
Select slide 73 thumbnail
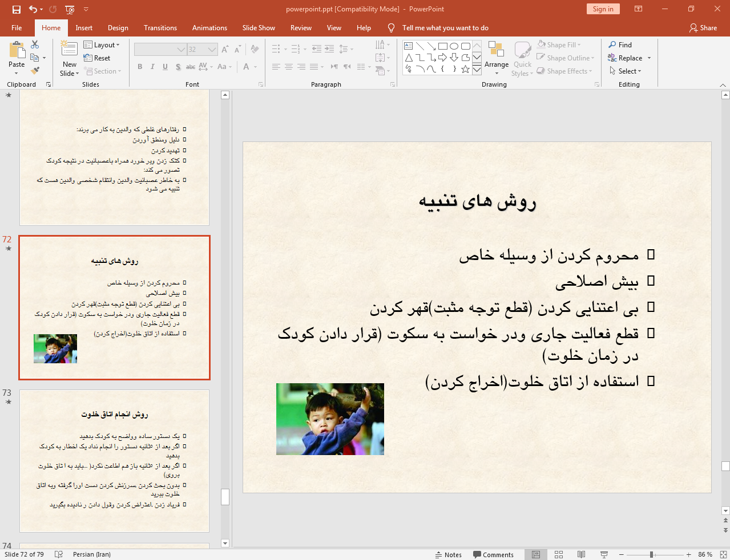pyautogui.click(x=115, y=461)
